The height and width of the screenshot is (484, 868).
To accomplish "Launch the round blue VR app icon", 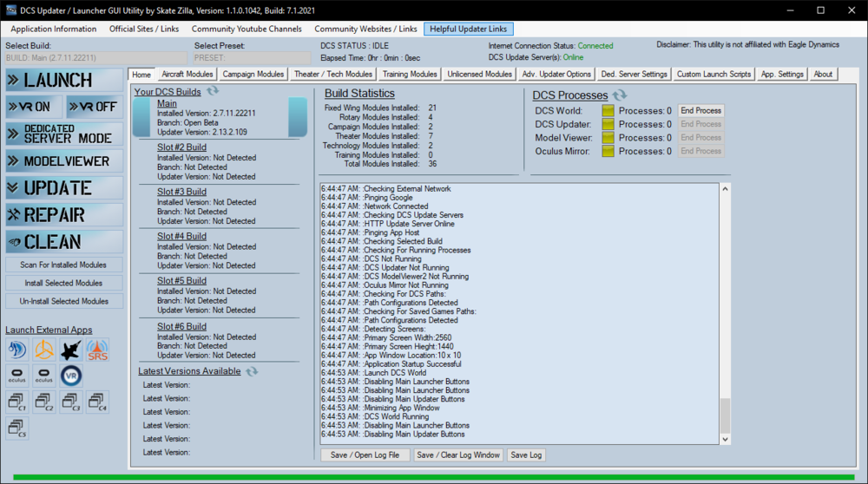I will pyautogui.click(x=71, y=376).
